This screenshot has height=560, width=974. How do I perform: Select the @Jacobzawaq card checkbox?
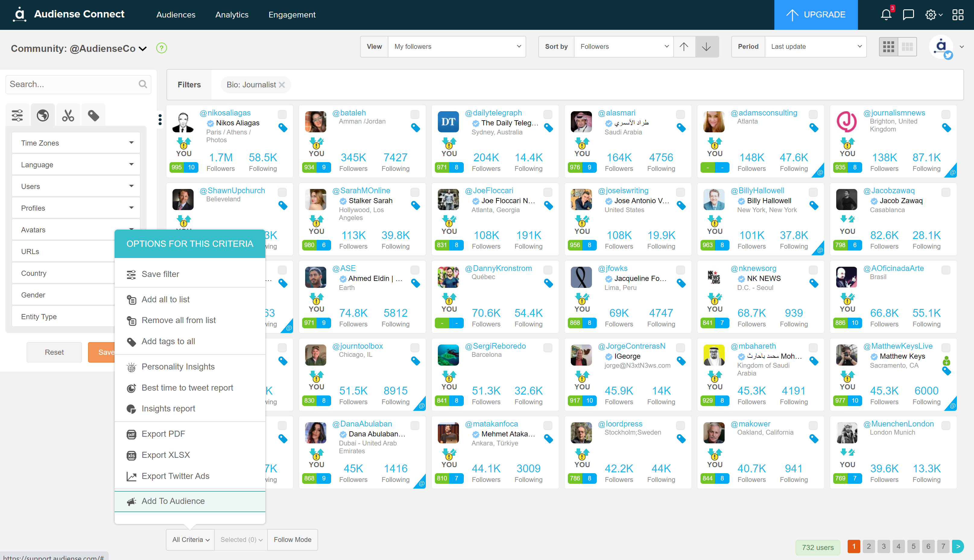946,192
